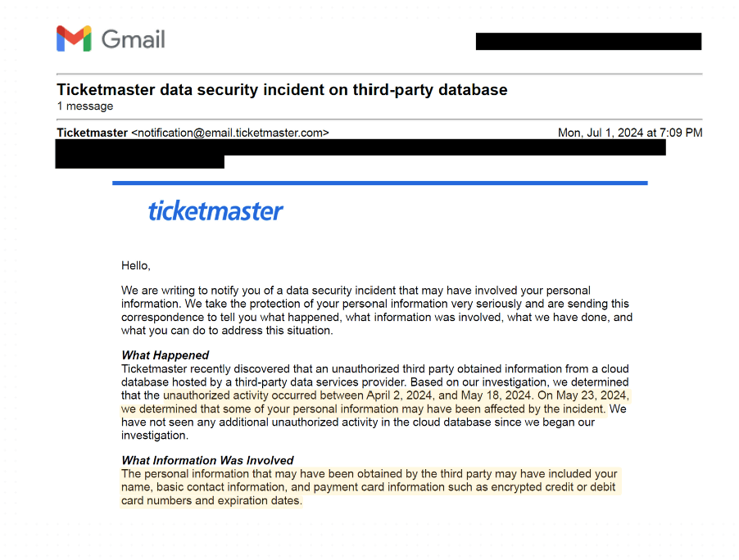Viewport: 739px width, 560px height.
Task: Click the blue ticketmaster logo
Action: click(x=215, y=211)
